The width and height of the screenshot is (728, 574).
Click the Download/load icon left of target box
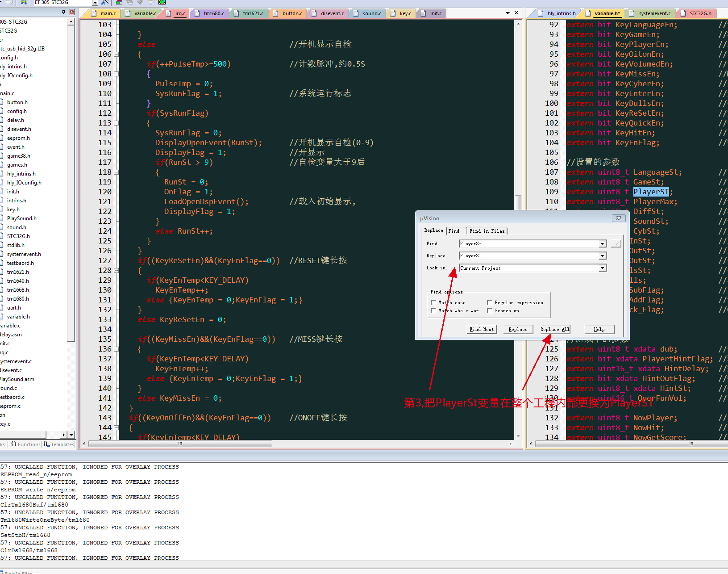coord(24,2)
